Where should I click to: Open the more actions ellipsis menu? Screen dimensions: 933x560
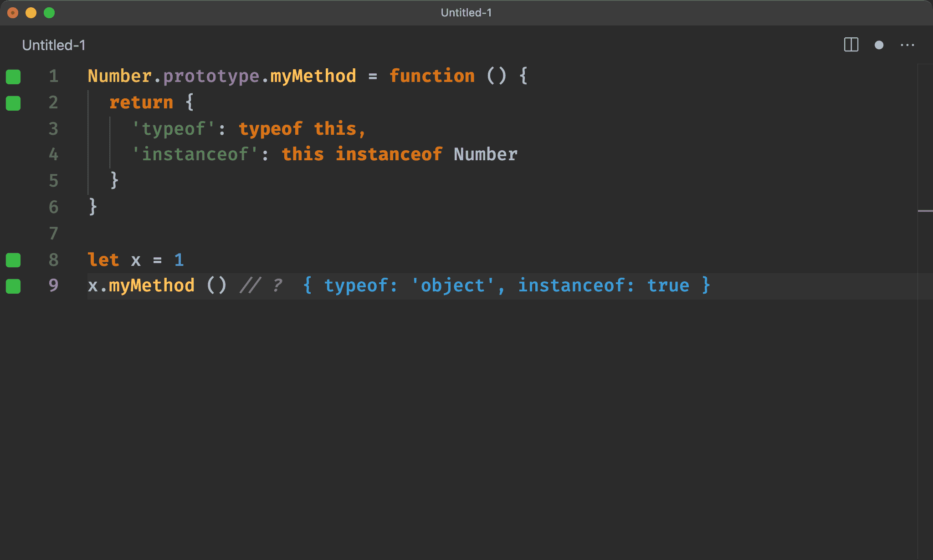[x=907, y=45]
